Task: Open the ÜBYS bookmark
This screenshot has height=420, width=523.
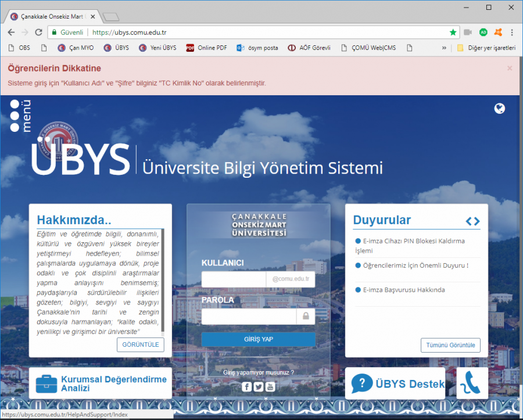Action: pyautogui.click(x=116, y=48)
